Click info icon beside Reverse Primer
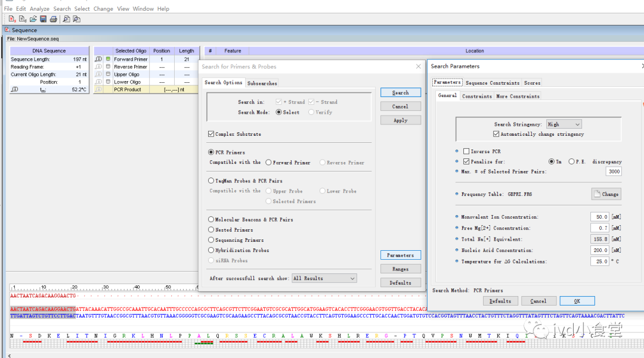 pyautogui.click(x=98, y=67)
